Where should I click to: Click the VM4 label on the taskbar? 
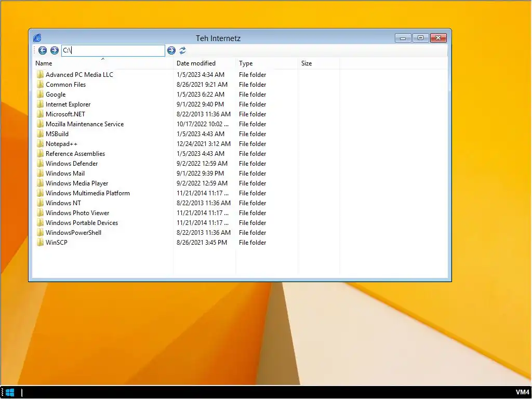[x=523, y=392]
